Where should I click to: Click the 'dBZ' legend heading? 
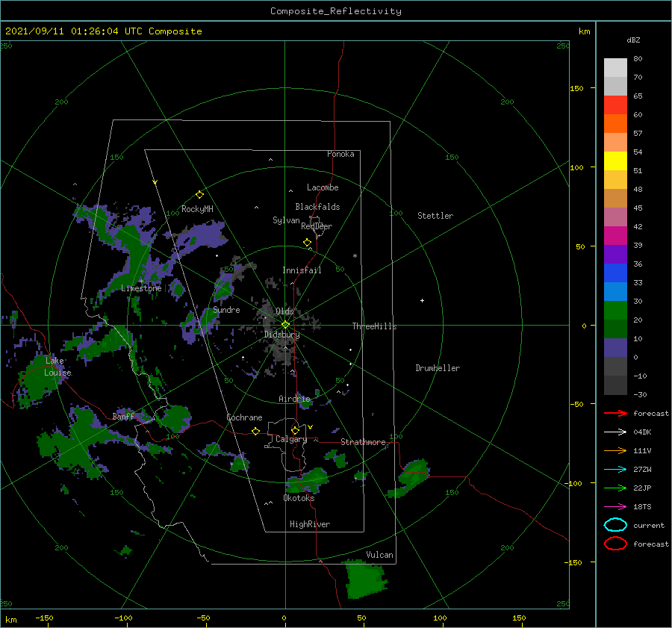click(x=633, y=40)
